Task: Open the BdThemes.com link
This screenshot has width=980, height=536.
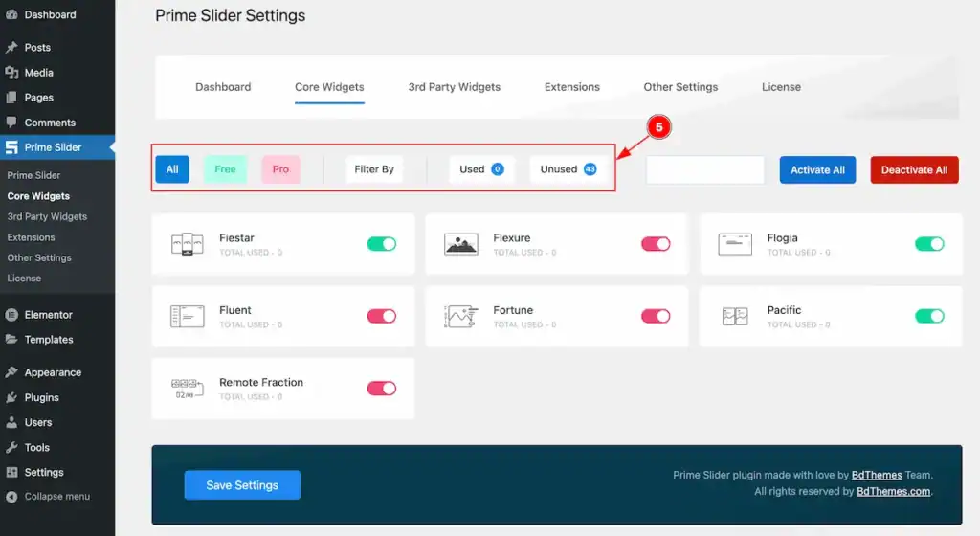Action: tap(894, 491)
